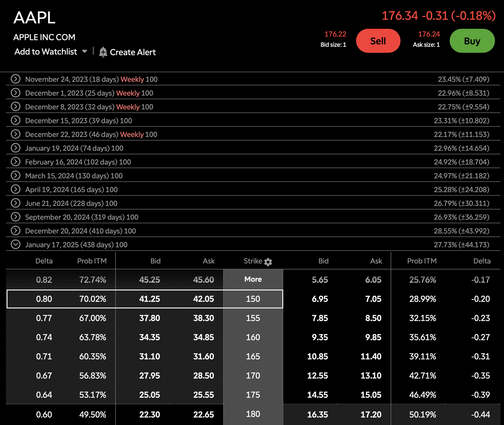Click put ask 11.40 at strike 165
504x425 pixels.
pos(371,356)
